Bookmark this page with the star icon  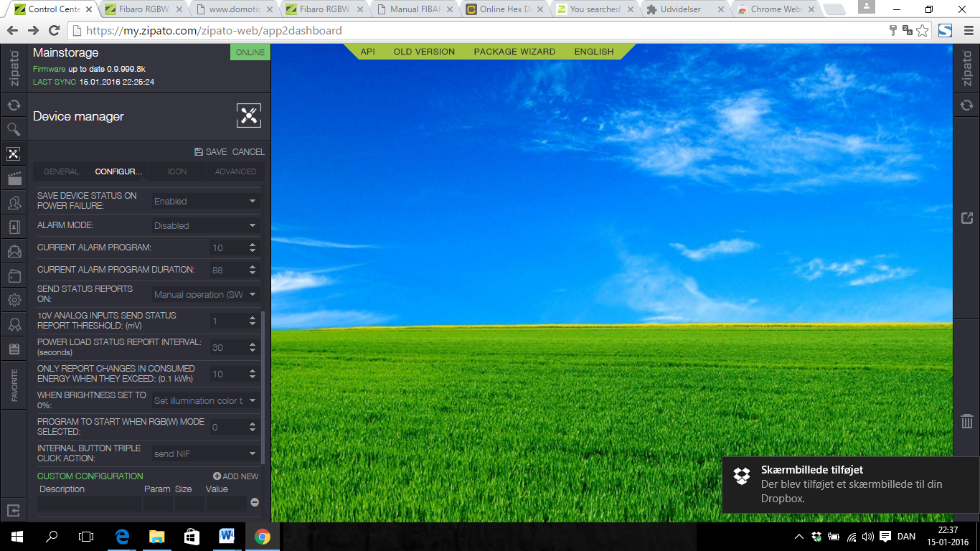pos(923,31)
